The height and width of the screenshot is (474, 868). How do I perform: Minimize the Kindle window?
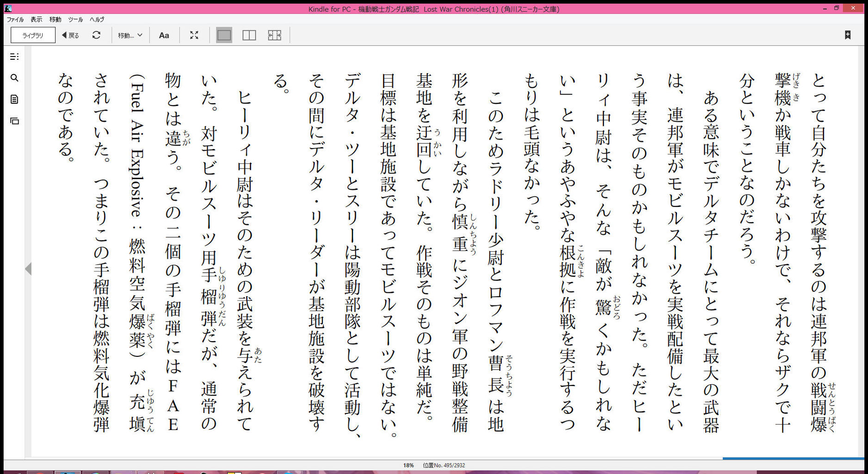coord(825,8)
